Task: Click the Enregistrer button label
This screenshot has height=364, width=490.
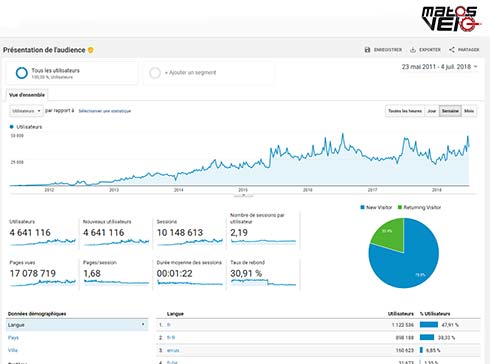Action: (388, 50)
